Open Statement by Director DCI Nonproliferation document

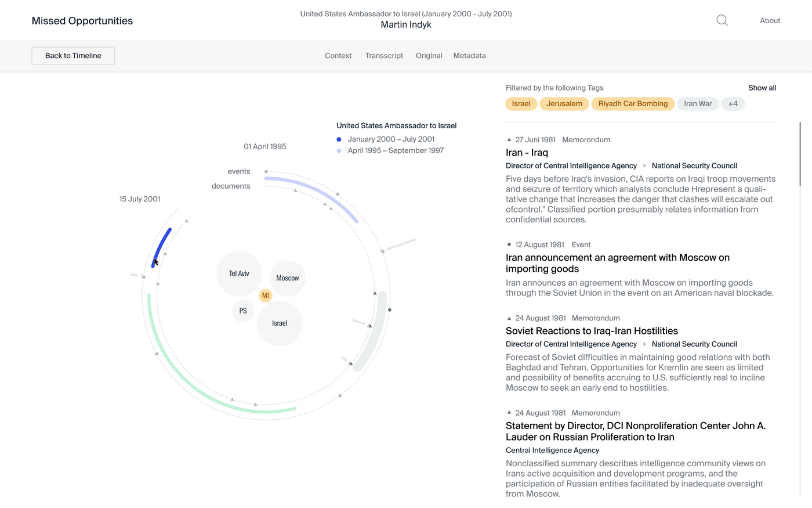636,431
